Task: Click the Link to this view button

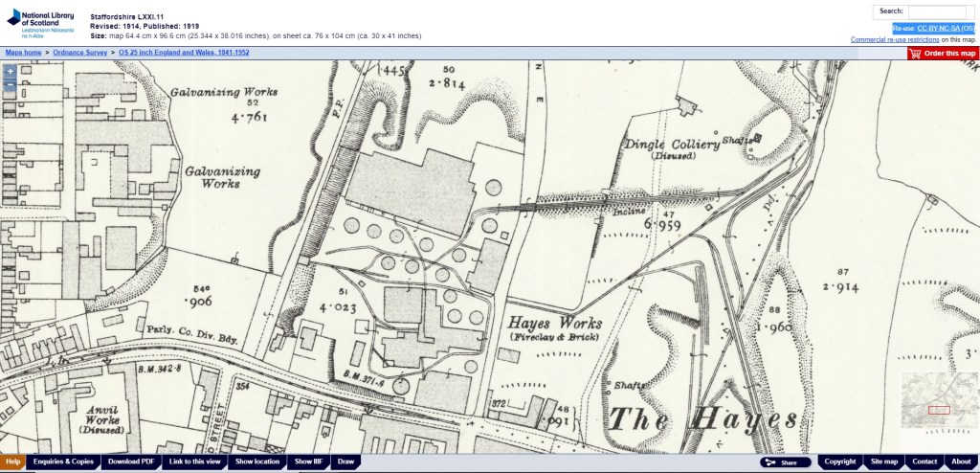Action: click(195, 462)
